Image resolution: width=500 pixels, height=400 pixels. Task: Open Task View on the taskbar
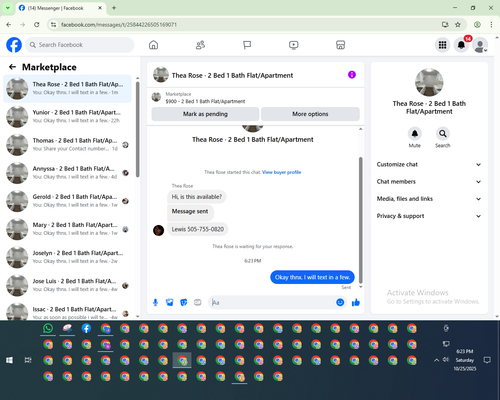28,360
